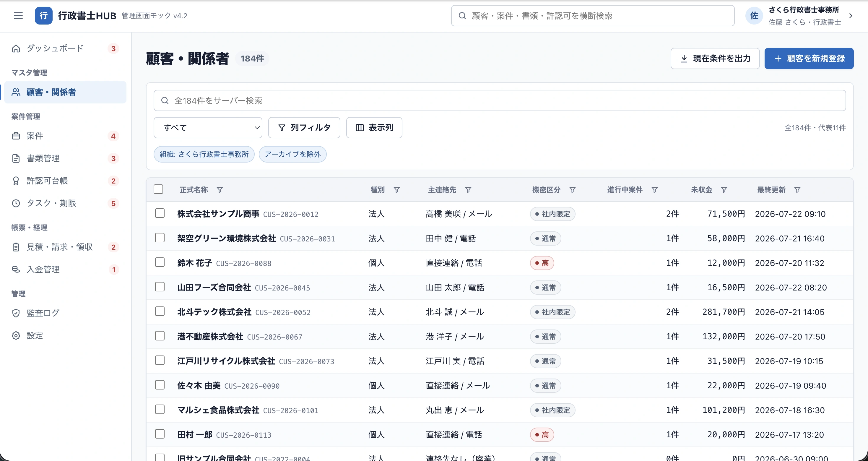Check the 鈴木 花子 row checkbox
The image size is (868, 461).
[160, 262]
